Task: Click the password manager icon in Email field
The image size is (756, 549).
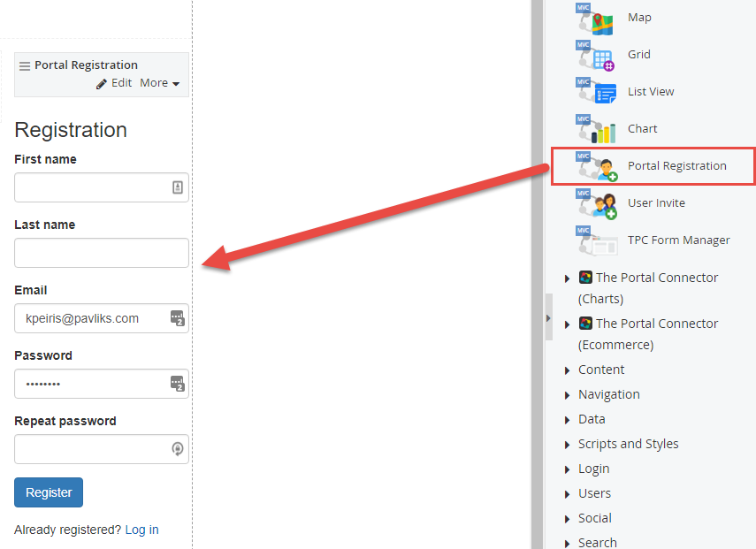Action: click(x=178, y=318)
